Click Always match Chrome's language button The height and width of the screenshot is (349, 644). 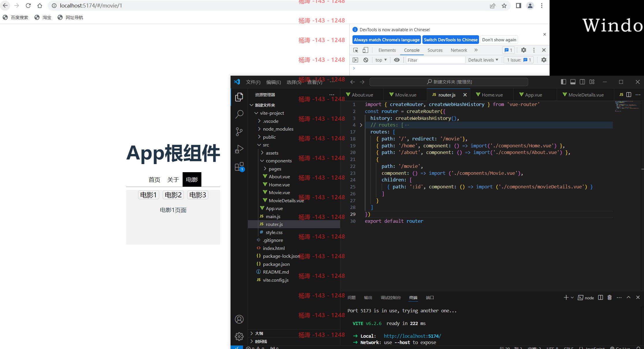click(387, 40)
